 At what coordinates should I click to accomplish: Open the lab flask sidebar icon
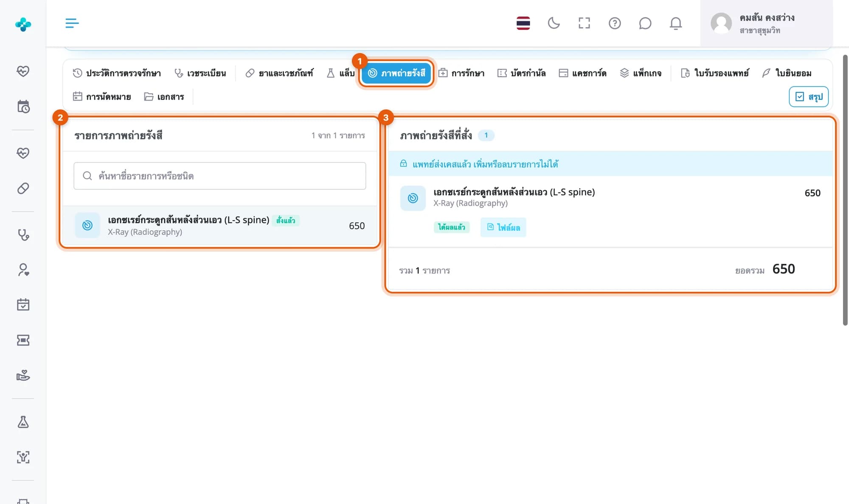[x=23, y=422]
